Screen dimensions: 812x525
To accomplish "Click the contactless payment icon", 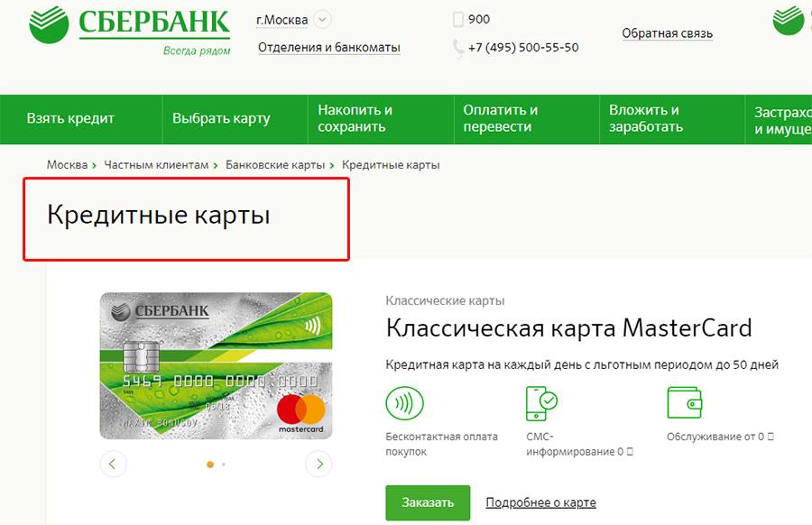I will point(404,403).
